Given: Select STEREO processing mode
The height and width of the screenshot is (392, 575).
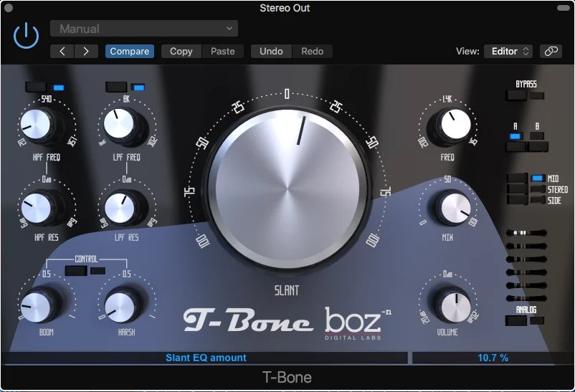Looking at the screenshot, I should 517,189.
